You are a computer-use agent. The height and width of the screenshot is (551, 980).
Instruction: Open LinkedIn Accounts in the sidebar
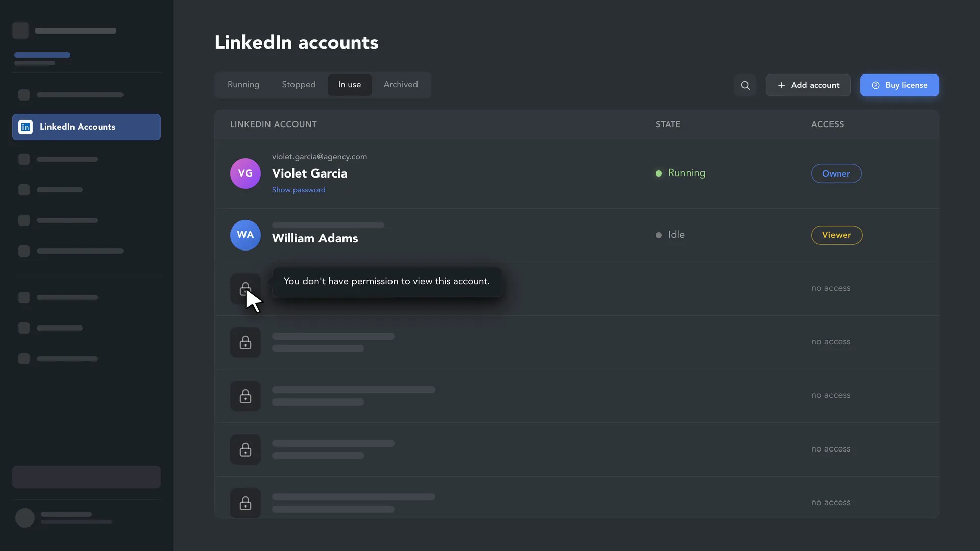(86, 127)
